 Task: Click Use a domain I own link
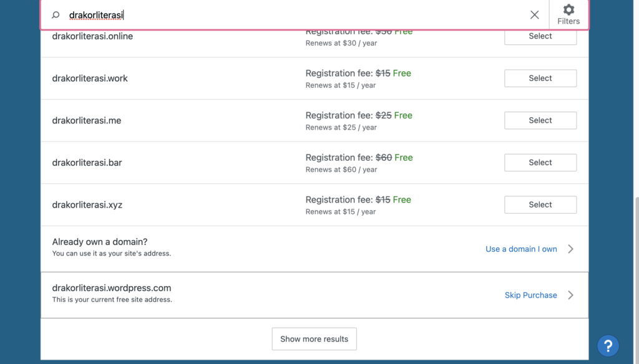tap(521, 249)
